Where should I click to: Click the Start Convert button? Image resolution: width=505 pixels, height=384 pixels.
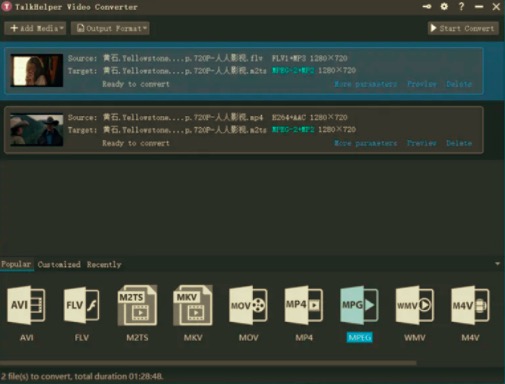(463, 28)
